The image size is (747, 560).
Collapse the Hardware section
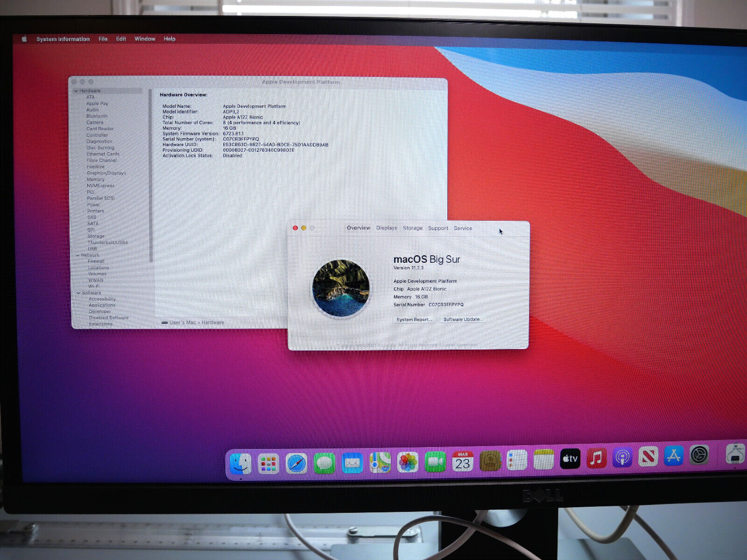(77, 91)
